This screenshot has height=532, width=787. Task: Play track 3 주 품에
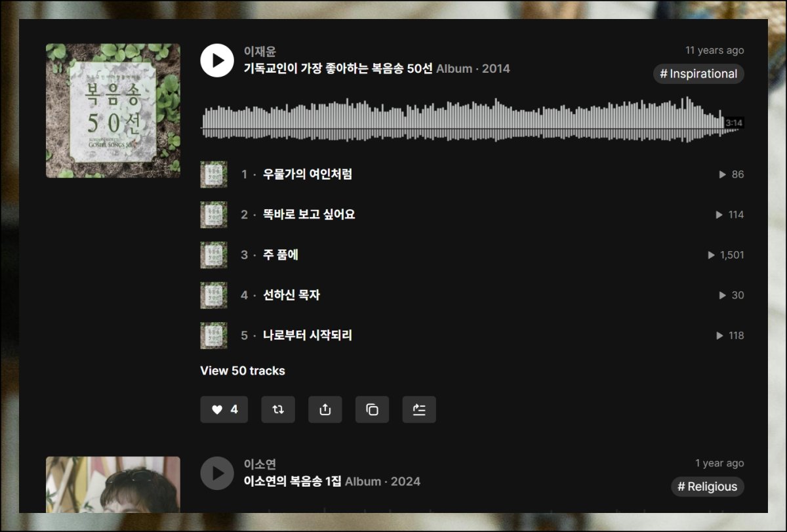(x=281, y=255)
